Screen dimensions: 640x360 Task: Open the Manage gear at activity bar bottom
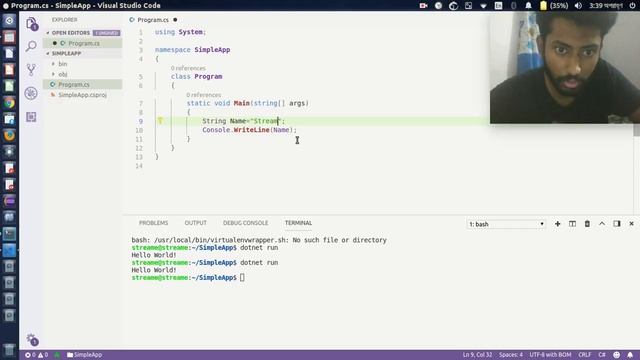pos(32,339)
